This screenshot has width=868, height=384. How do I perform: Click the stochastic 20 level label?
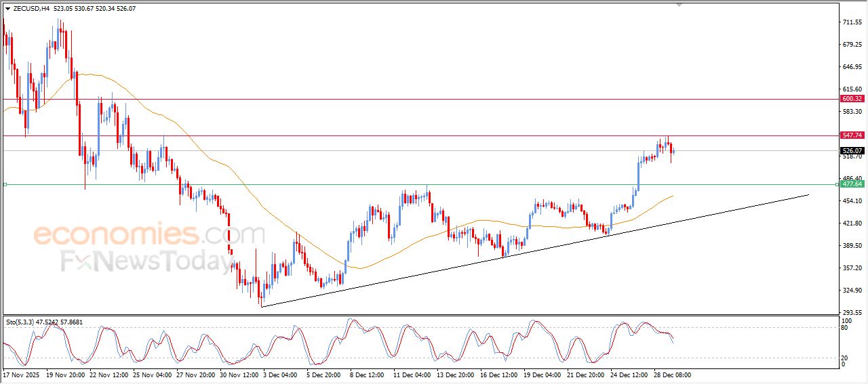tap(845, 357)
